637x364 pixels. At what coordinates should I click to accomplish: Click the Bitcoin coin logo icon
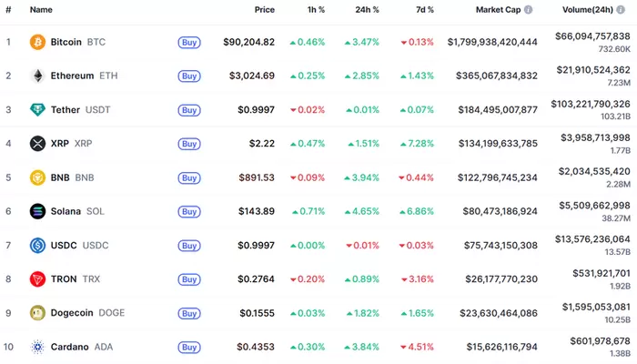pyautogui.click(x=37, y=42)
